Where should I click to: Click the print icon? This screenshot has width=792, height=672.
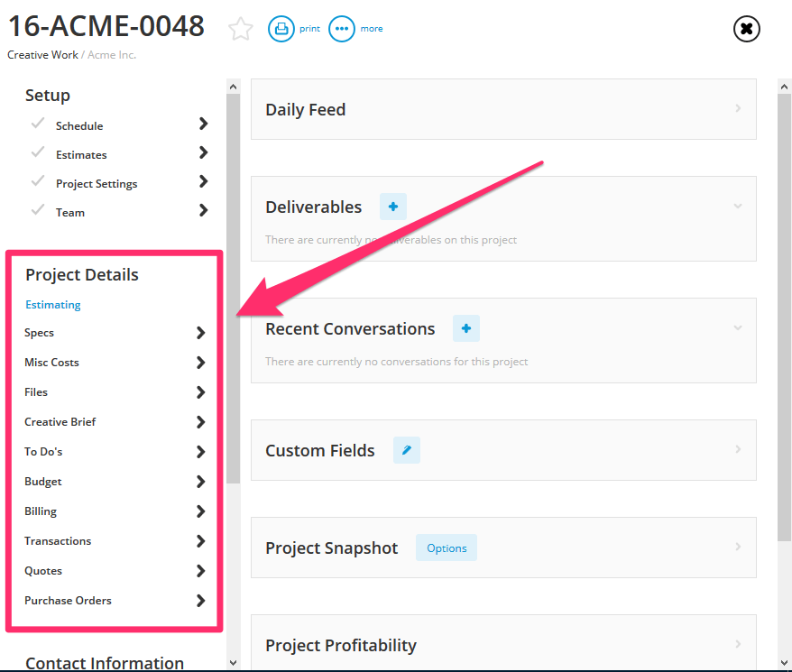coord(281,29)
